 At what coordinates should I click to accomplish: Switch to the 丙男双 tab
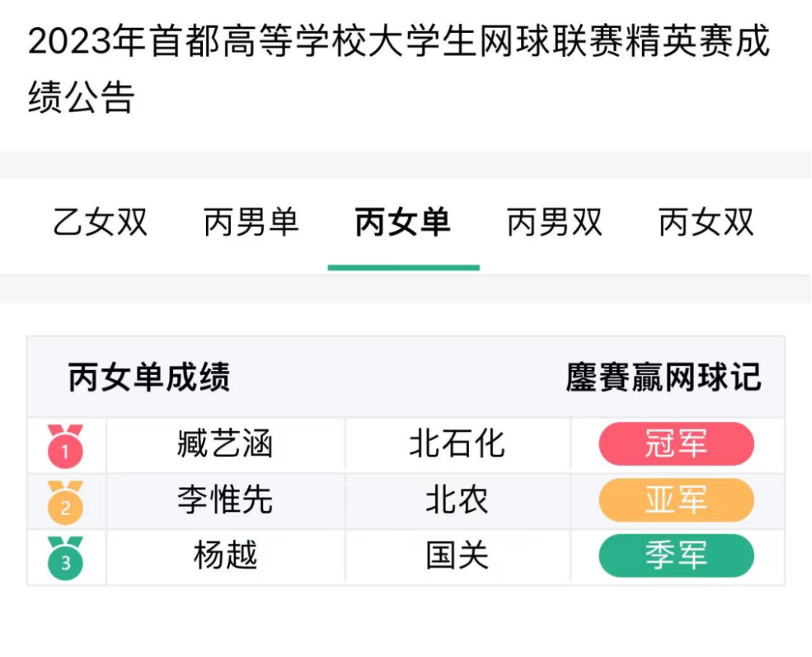(555, 223)
